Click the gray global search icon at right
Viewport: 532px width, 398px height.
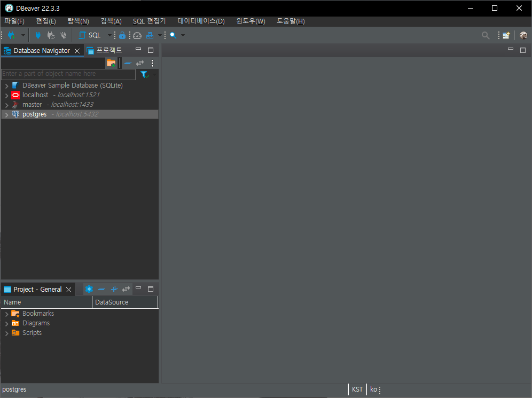tap(486, 35)
